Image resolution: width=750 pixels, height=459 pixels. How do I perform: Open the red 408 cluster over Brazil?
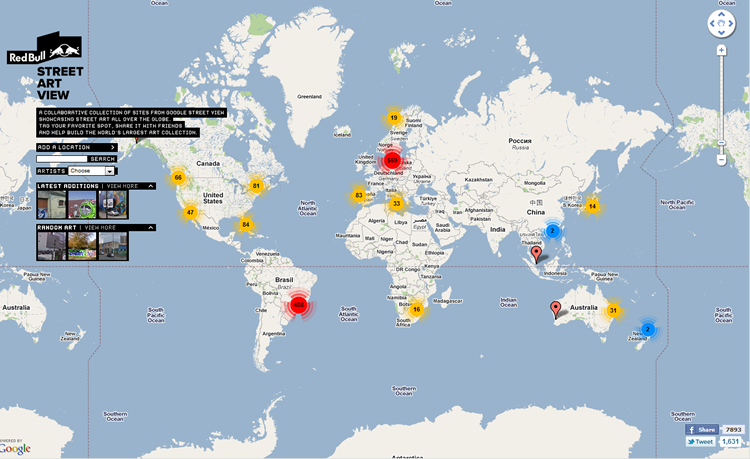pos(298,305)
